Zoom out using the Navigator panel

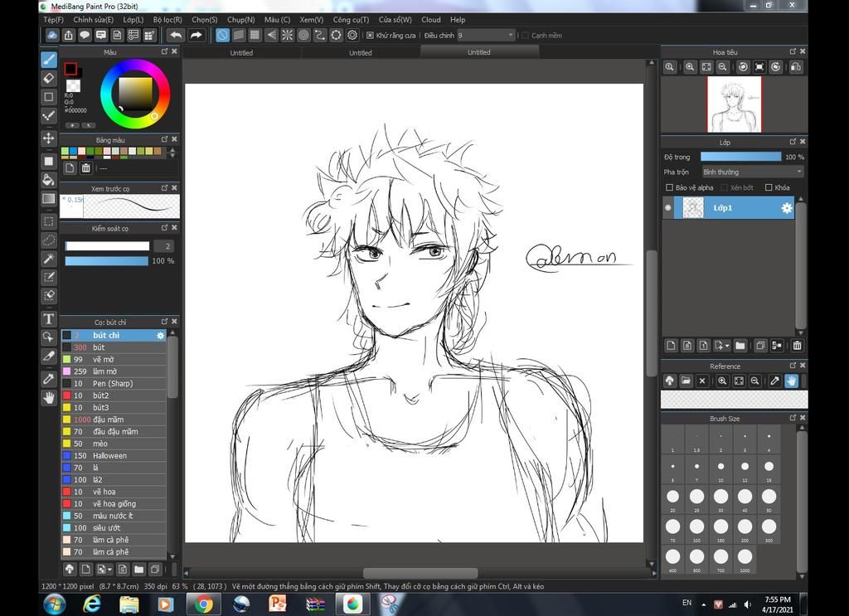tap(722, 67)
